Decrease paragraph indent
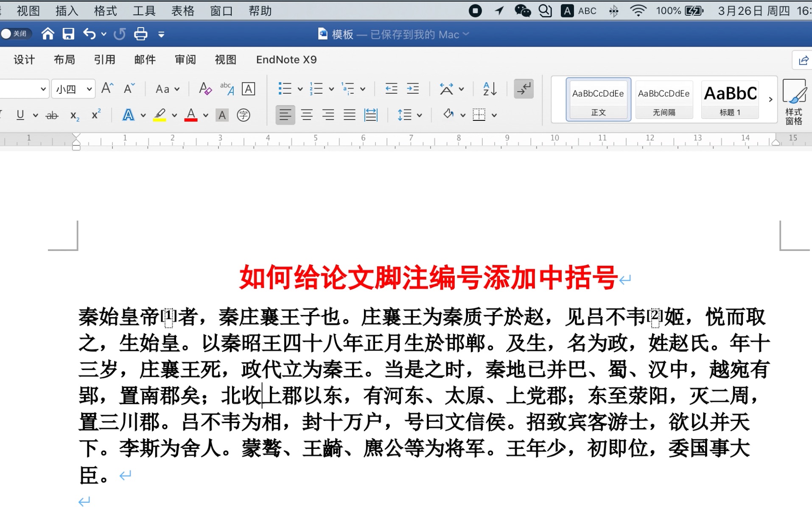This screenshot has width=812, height=507. (x=391, y=89)
